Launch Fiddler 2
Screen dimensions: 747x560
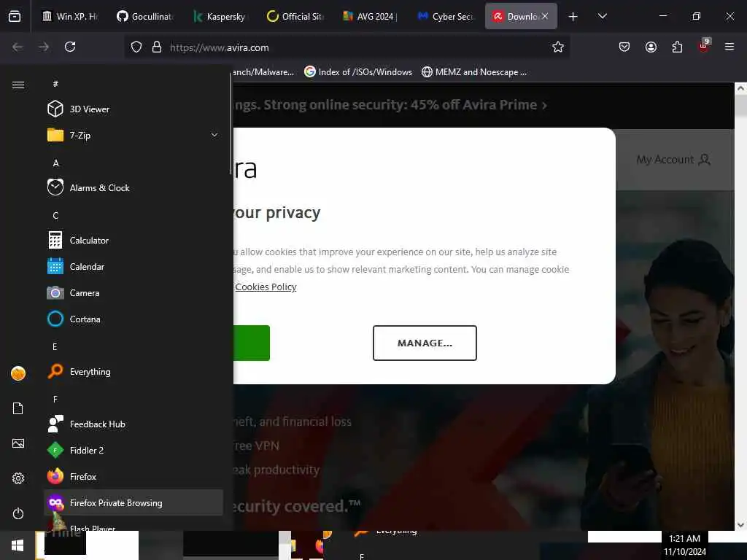[133, 450]
